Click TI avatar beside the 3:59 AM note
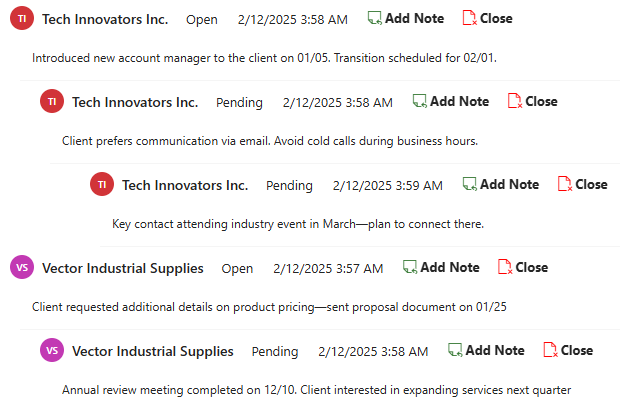Screen dimensions: 620x405 click(x=101, y=185)
